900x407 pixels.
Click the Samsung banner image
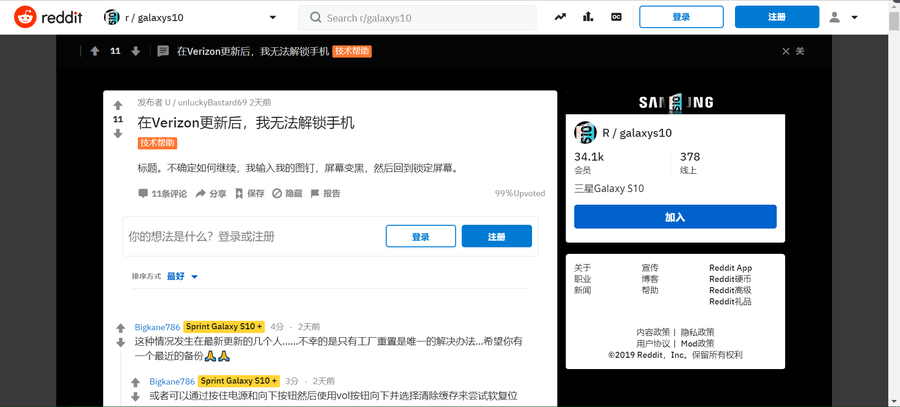pyautogui.click(x=676, y=102)
